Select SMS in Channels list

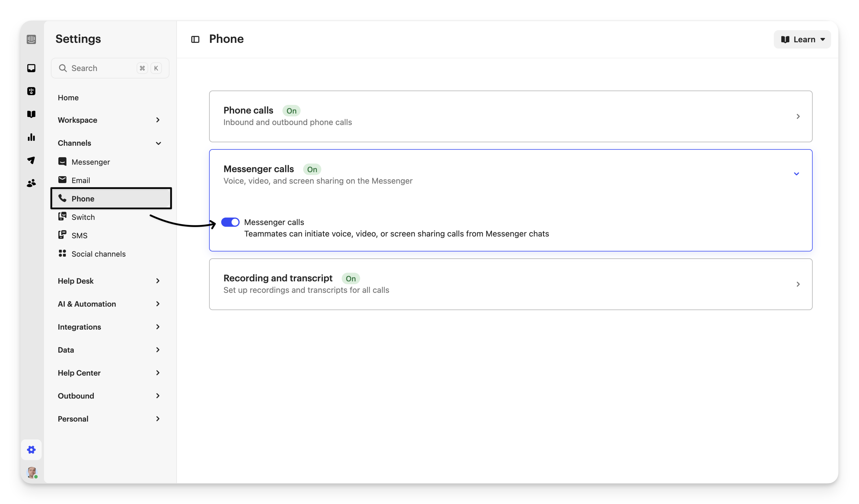pos(79,236)
